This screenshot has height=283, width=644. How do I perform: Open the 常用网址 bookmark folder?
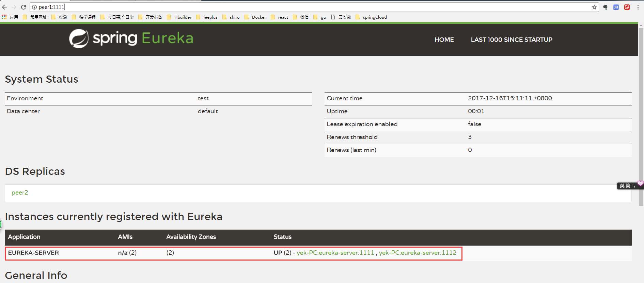(35, 17)
